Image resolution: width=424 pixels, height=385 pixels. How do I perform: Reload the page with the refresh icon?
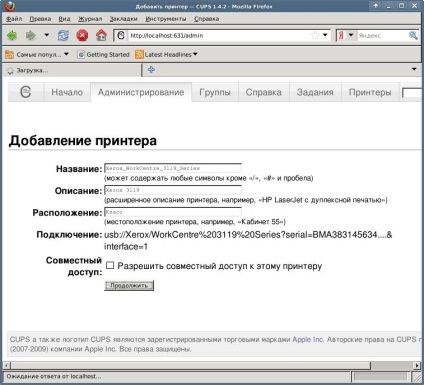coord(63,35)
